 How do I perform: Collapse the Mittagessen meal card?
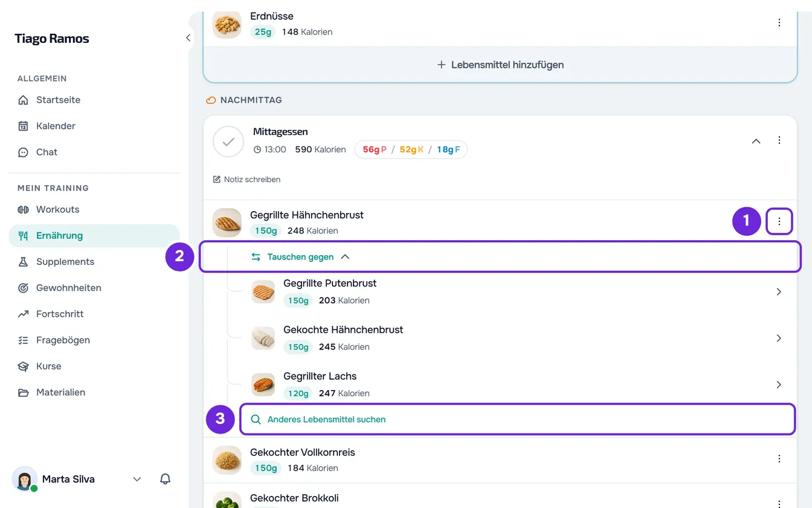[756, 141]
